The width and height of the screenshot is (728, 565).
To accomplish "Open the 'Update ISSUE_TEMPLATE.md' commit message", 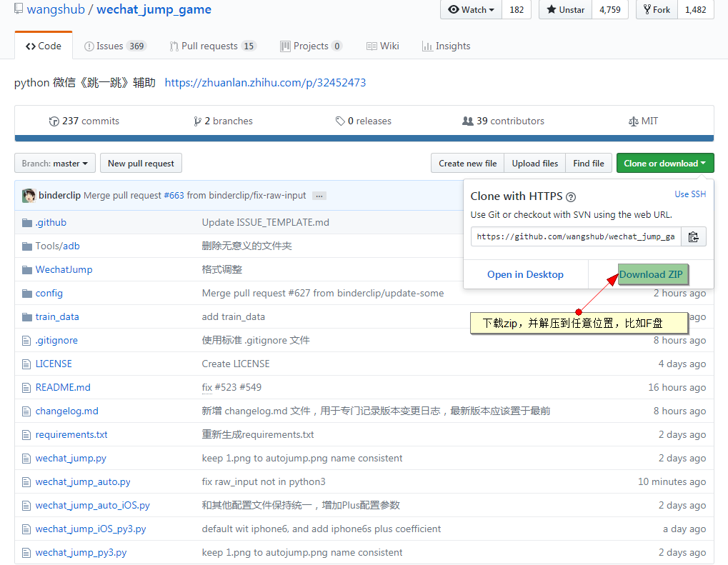I will 265,223.
